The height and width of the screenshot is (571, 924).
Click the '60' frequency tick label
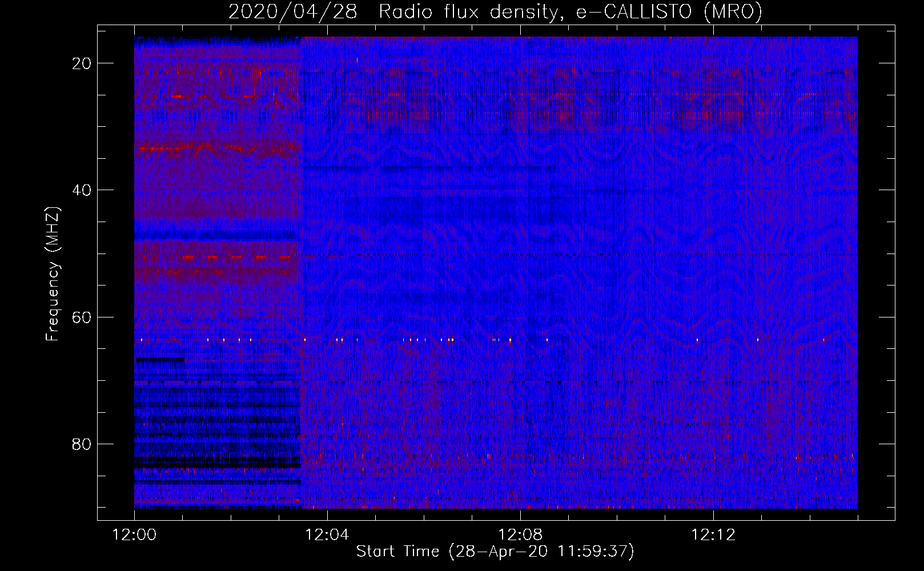(x=82, y=317)
